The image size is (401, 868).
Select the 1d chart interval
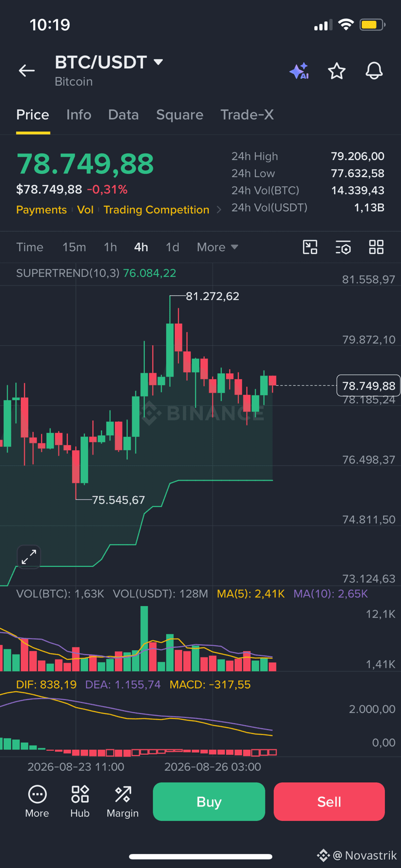pyautogui.click(x=172, y=247)
